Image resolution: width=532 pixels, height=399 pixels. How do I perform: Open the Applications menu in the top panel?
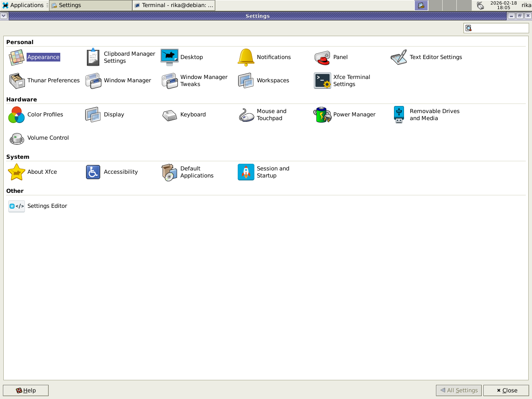pyautogui.click(x=23, y=5)
